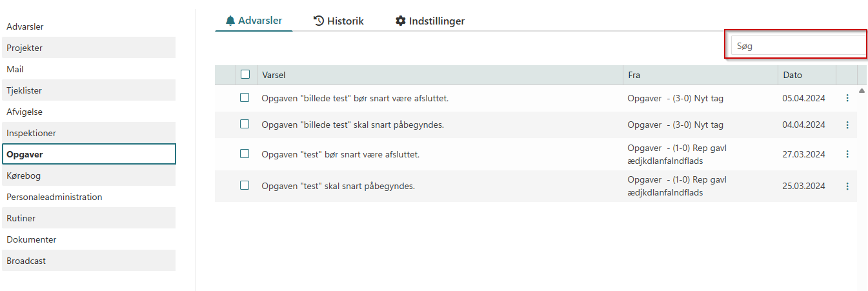Toggle the select-all checkbox in table header

245,74
